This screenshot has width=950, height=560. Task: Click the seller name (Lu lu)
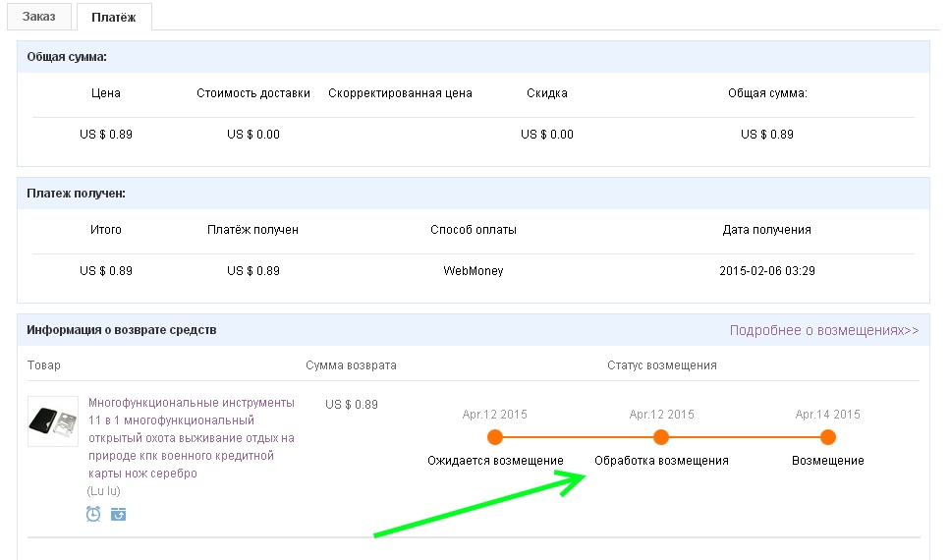[103, 491]
